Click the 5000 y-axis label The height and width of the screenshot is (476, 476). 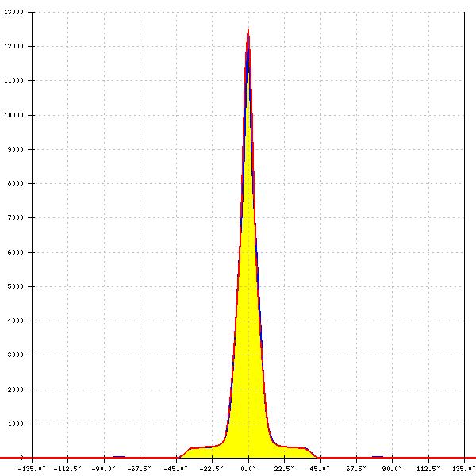pos(15,287)
